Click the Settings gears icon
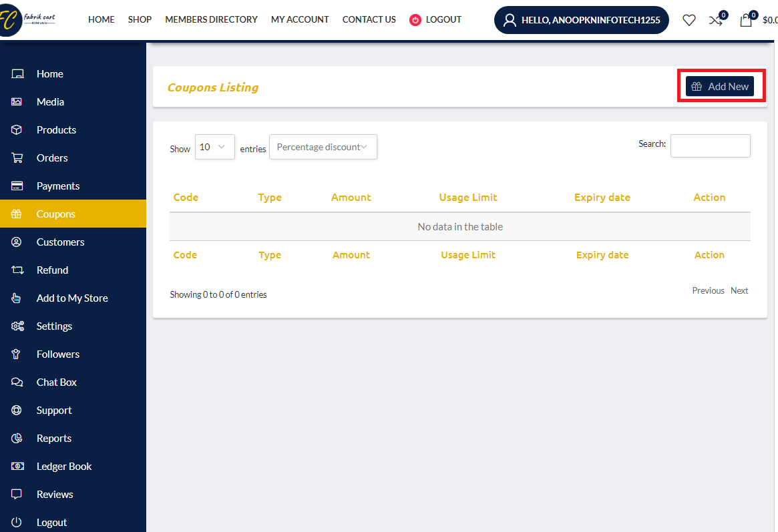Image resolution: width=778 pixels, height=532 pixels. (17, 326)
